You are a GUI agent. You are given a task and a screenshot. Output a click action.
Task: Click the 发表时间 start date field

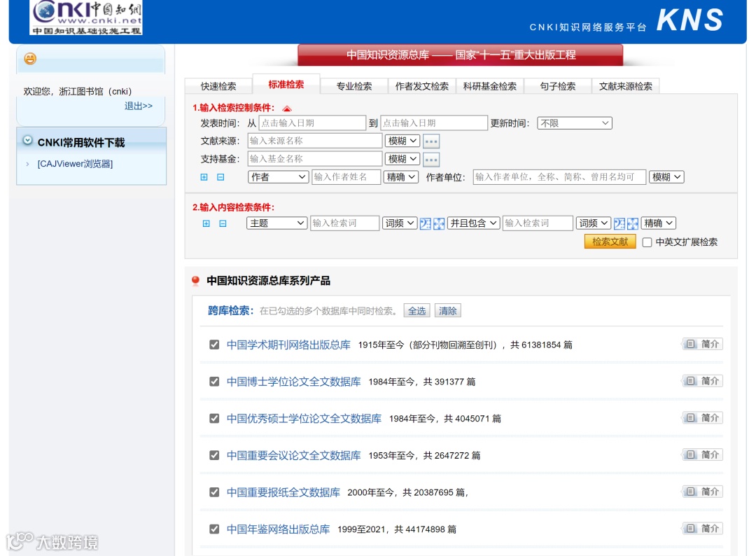[x=312, y=123]
